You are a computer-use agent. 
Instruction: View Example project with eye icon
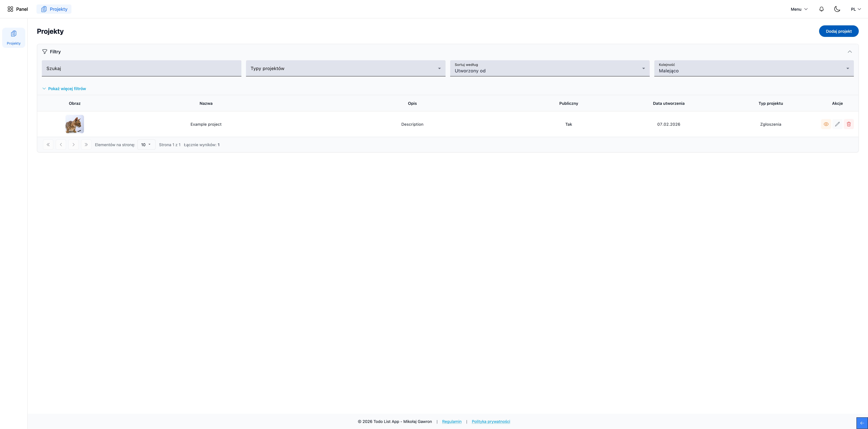pos(826,124)
